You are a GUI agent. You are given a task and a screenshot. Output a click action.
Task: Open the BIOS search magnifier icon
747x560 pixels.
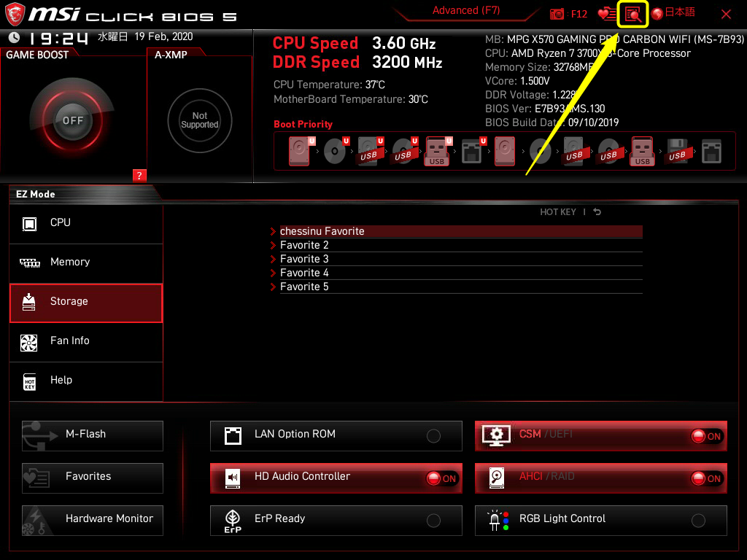pos(632,15)
